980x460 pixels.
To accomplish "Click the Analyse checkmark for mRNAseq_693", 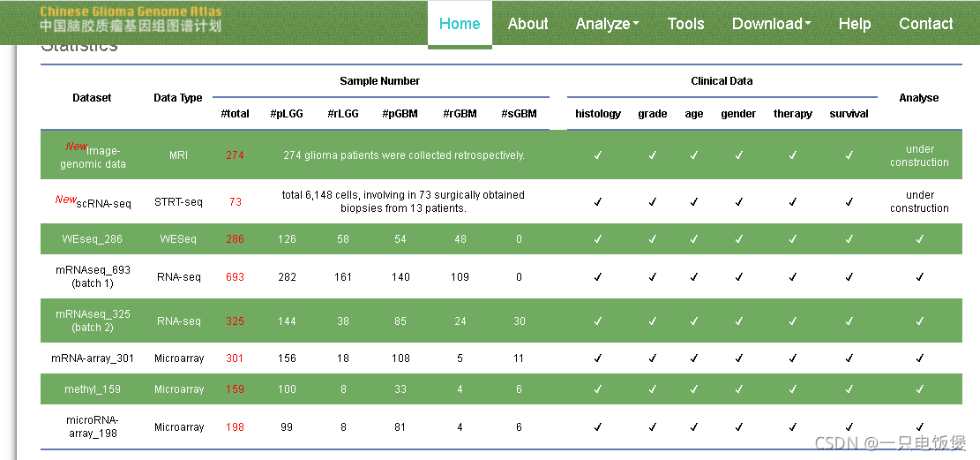I will pyautogui.click(x=919, y=276).
